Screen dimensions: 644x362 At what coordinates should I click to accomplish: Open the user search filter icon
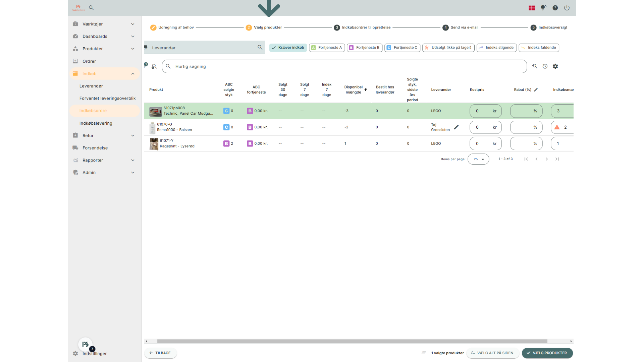(x=154, y=66)
